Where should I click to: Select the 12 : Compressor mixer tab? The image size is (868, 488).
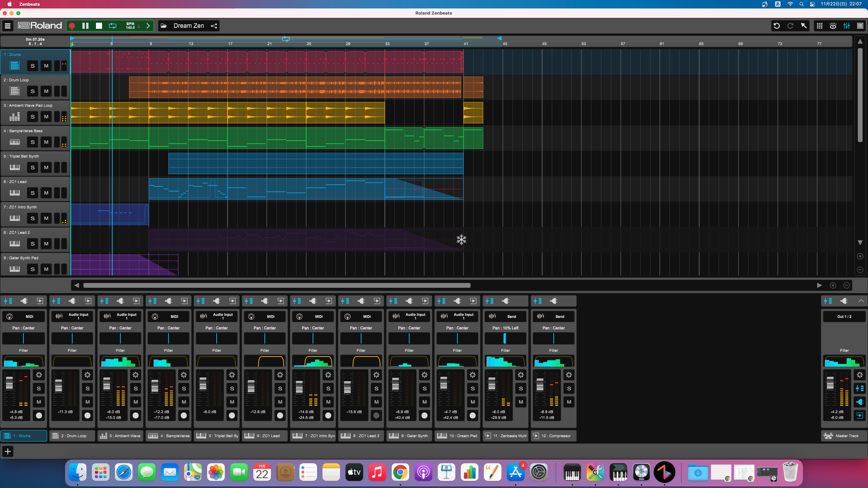coord(553,436)
